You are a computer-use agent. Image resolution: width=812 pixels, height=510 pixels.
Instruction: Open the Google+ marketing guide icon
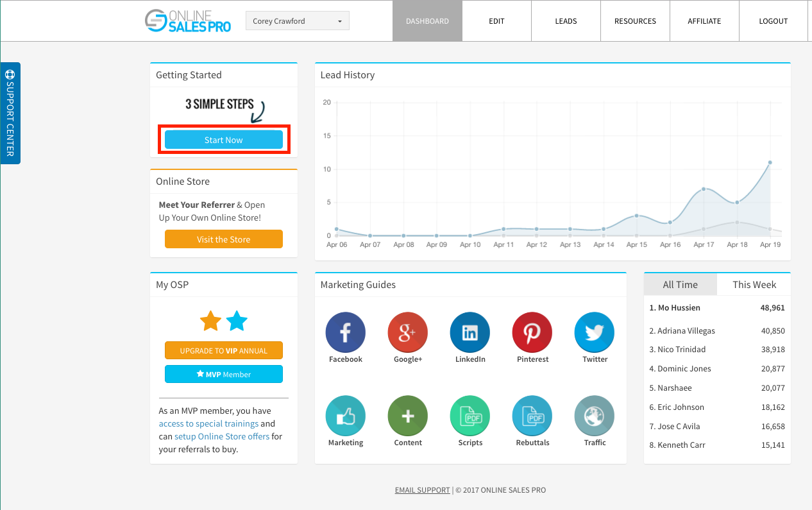tap(407, 332)
